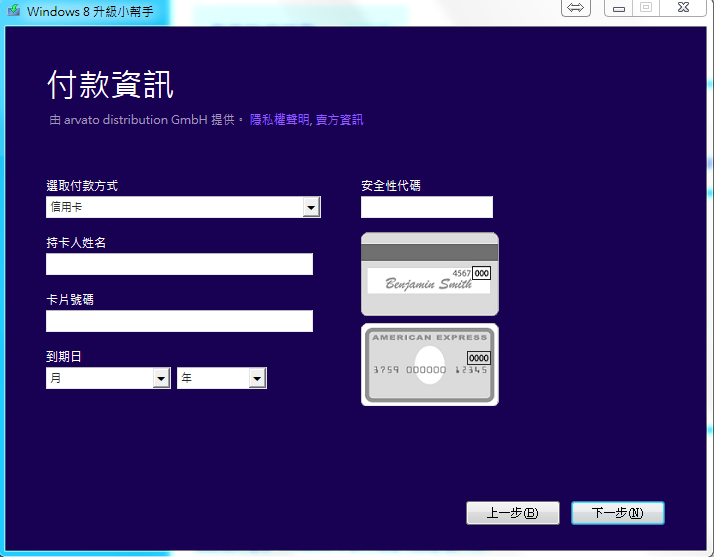Viewport: 714px width, 557px height.
Task: Click the arvato distribution GmbH text
Action: pyautogui.click(x=136, y=120)
